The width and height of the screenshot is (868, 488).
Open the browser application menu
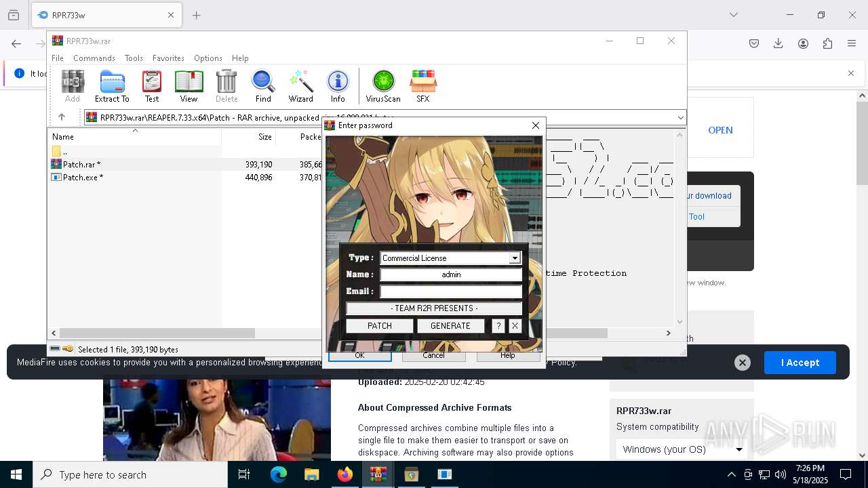(852, 43)
